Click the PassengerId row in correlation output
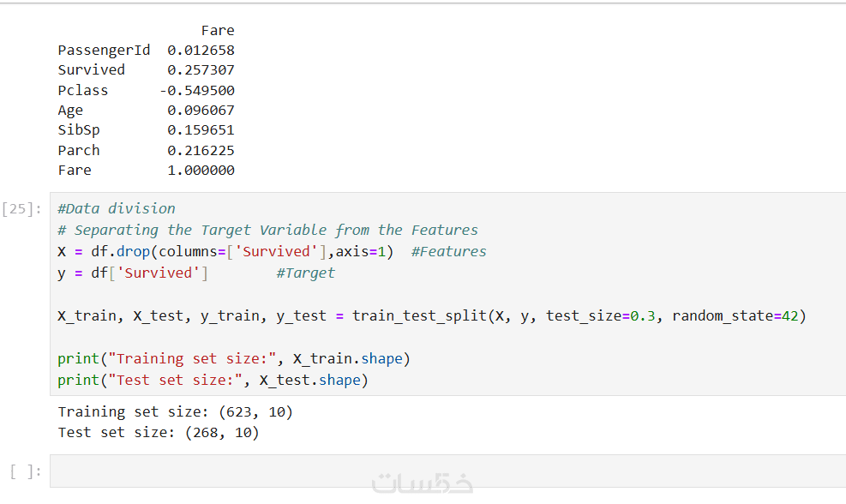This screenshot has width=846, height=504. coord(104,50)
